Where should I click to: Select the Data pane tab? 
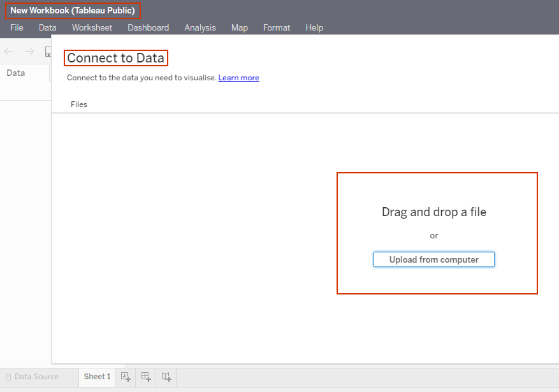click(16, 73)
